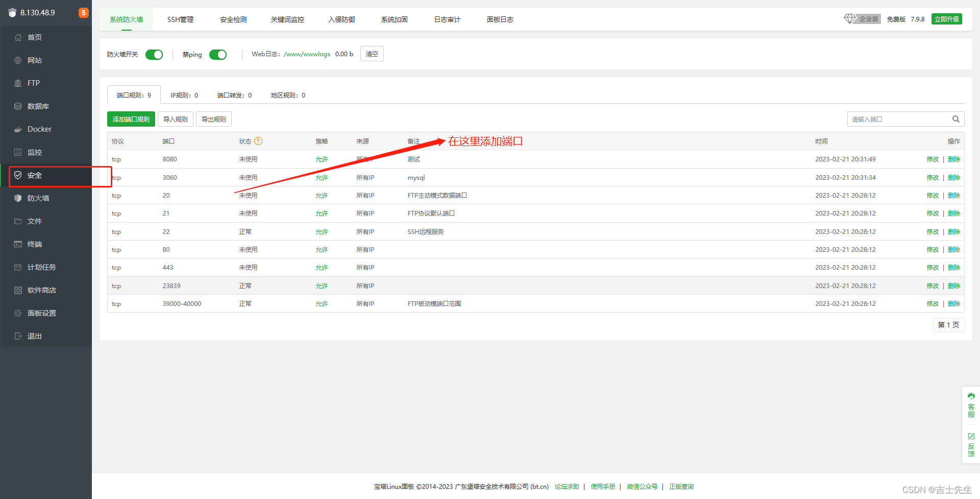This screenshot has width=980, height=499.
Task: Click the 导入规则 button
Action: tap(176, 119)
